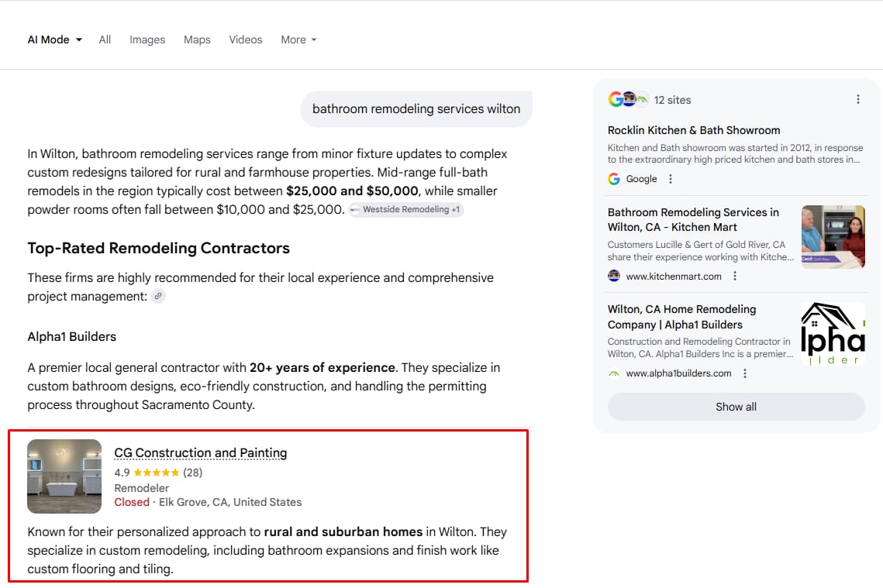Click the Kitchen Mart customers thumbnail
Screen dimensions: 883x588
833,237
